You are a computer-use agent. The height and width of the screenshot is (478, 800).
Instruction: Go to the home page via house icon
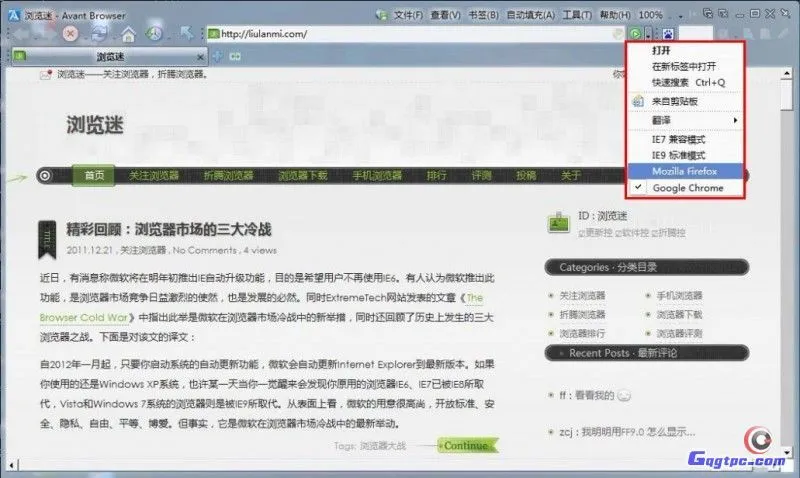(x=128, y=34)
